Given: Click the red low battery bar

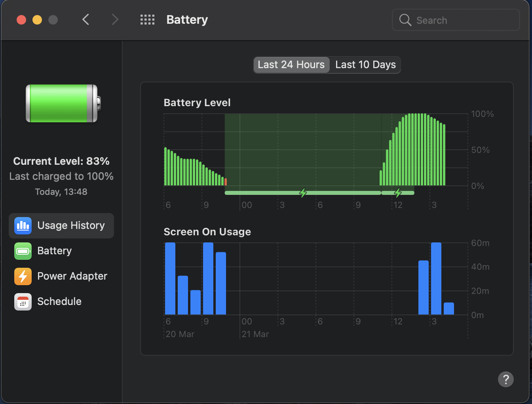Looking at the screenshot, I should [x=226, y=182].
